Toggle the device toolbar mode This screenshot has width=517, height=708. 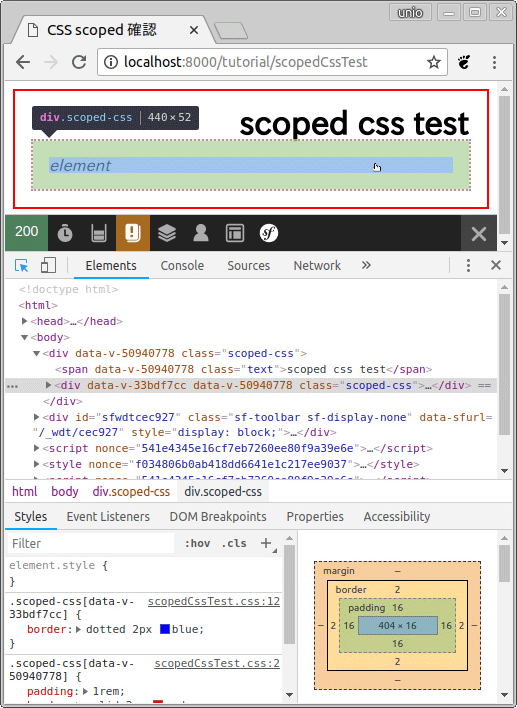(48, 266)
